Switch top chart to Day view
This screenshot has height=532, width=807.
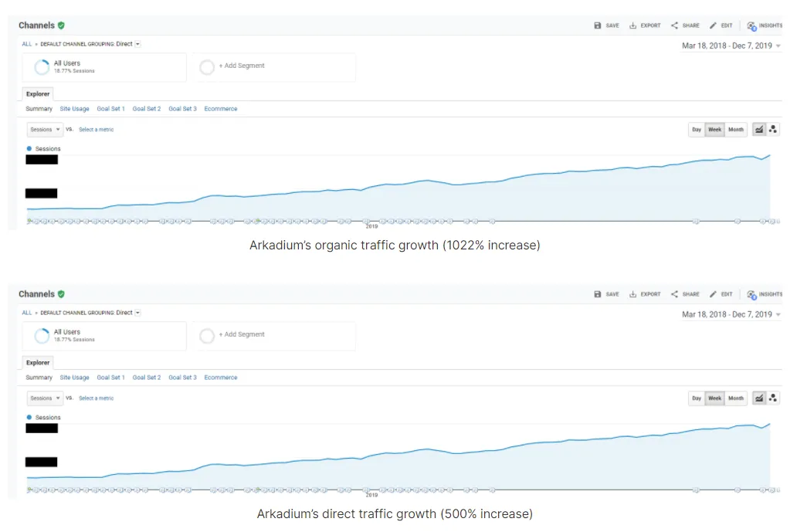point(697,130)
